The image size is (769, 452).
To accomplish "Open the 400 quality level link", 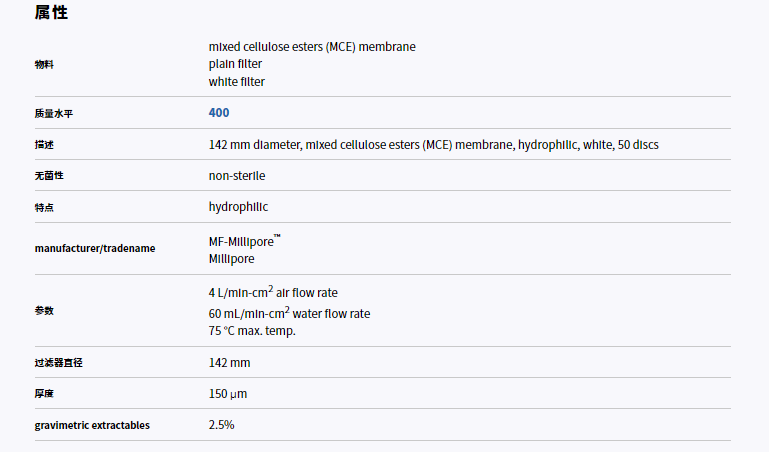I will coord(219,113).
